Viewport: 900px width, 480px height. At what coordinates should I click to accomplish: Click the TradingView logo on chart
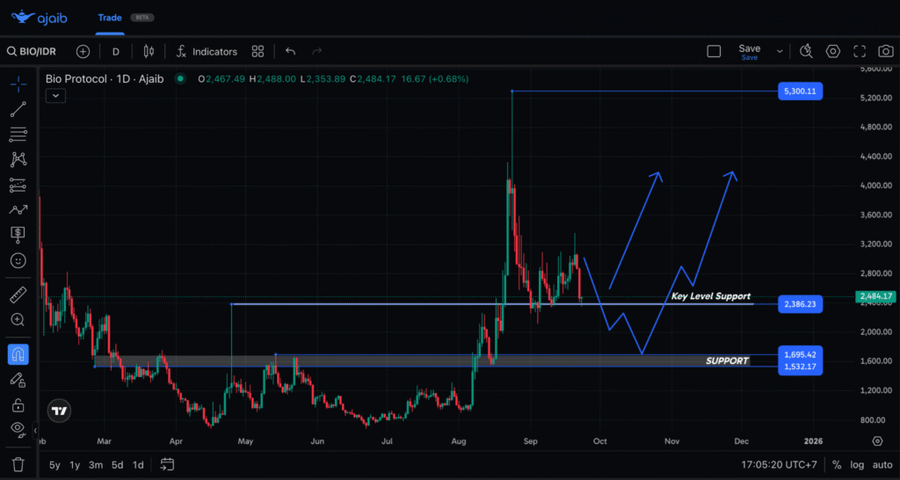pos(59,411)
